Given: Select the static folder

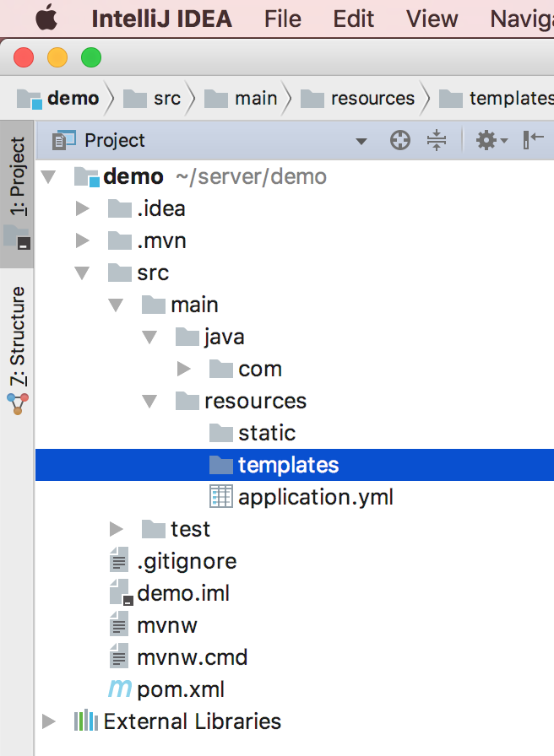Looking at the screenshot, I should coord(266,433).
